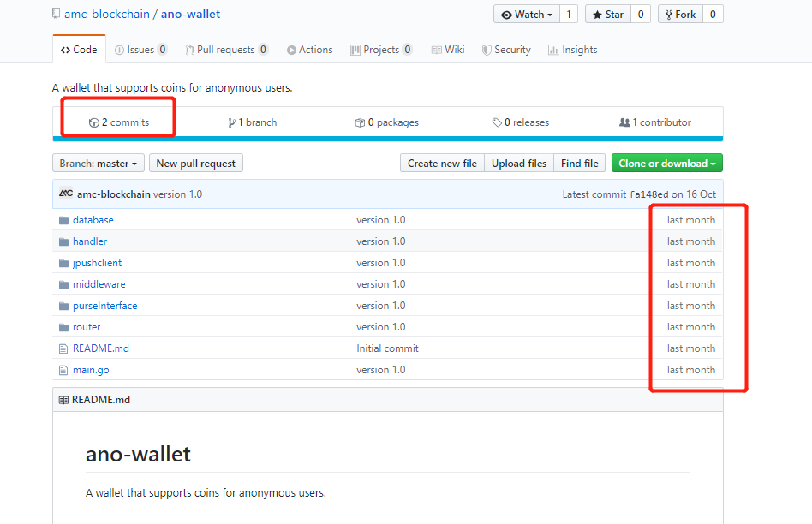This screenshot has width=812, height=524.
Task: Open README.md in file list
Action: 101,348
